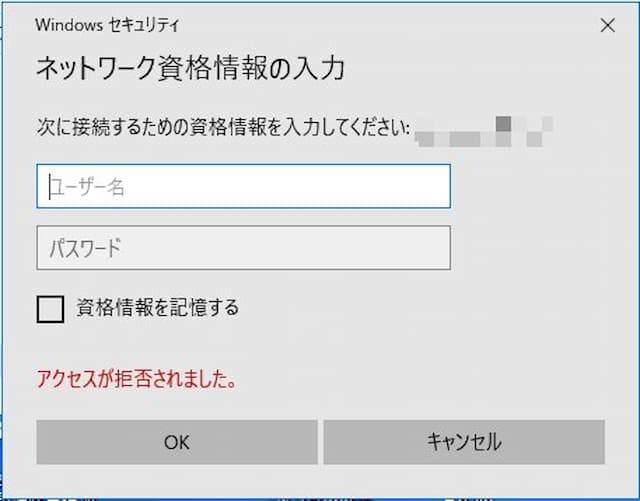Click the red アクセスが拒否されました message
640x501 pixels.
[x=137, y=379]
